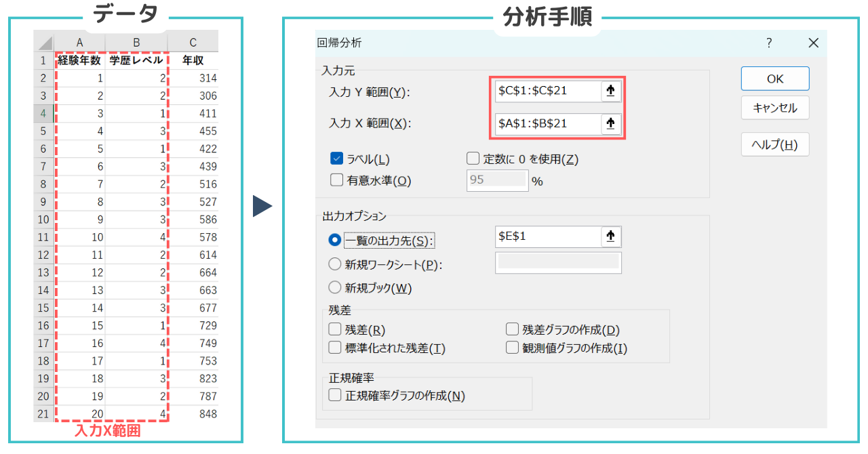Check the 観測値グラフの作成(I) checkbox
The width and height of the screenshot is (868, 454).
pos(512,348)
